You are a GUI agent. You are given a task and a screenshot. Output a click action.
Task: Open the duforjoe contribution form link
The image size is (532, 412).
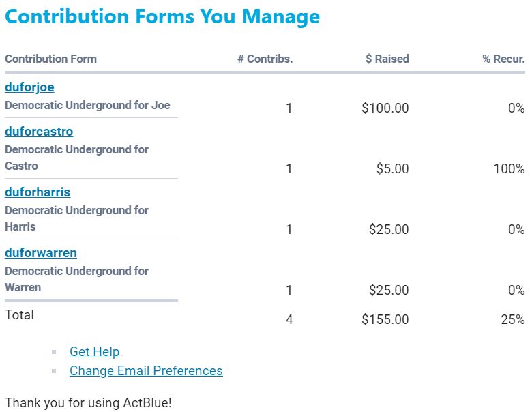pyautogui.click(x=29, y=87)
